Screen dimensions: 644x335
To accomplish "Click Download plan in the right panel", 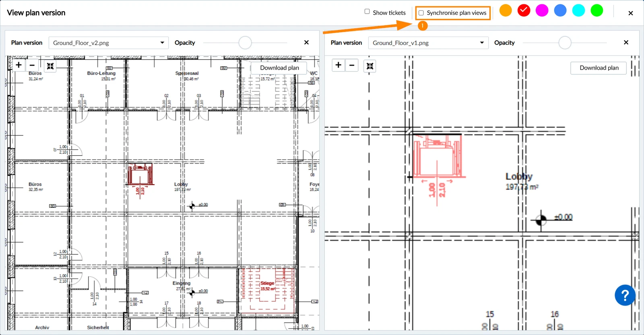I will coord(599,68).
